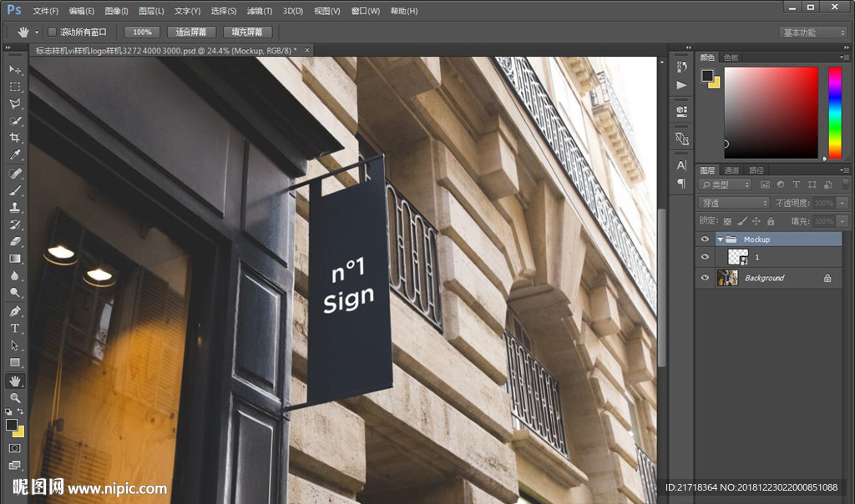The image size is (855, 504).
Task: Toggle the pixel layer filter icon
Action: click(765, 184)
